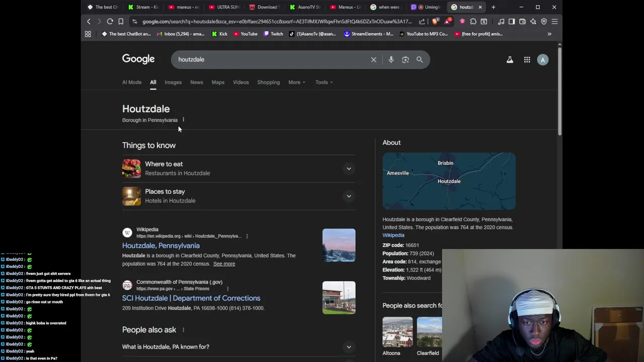This screenshot has width=644, height=362.
Task: Open SCI Houtzdale result thumbnail image
Action: point(339,298)
